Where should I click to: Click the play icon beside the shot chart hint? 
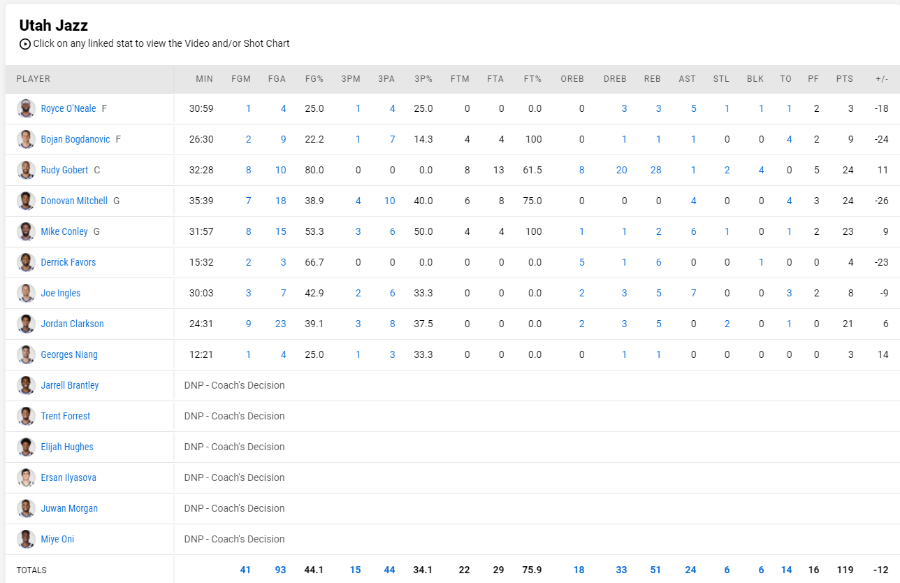click(25, 44)
